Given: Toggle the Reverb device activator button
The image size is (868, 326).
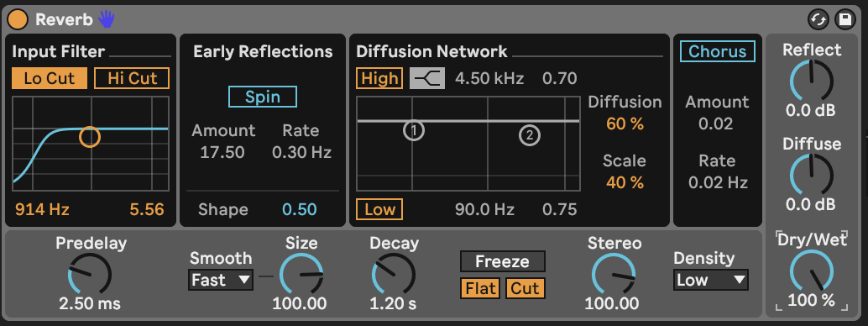Looking at the screenshot, I should (x=18, y=19).
